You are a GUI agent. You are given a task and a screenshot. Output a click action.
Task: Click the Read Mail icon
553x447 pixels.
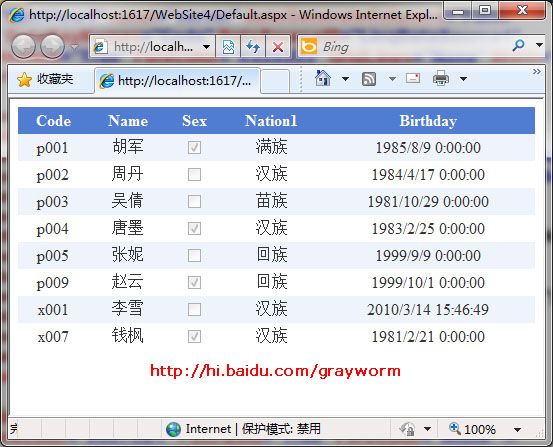coord(413,78)
